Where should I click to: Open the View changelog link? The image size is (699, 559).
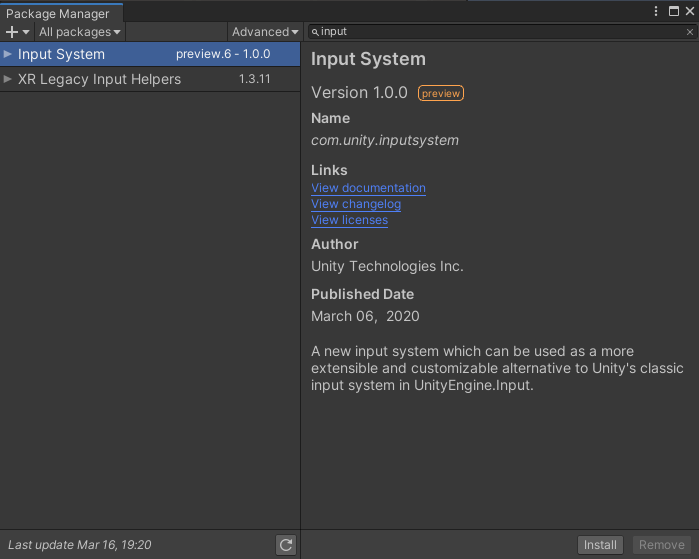pyautogui.click(x=356, y=204)
